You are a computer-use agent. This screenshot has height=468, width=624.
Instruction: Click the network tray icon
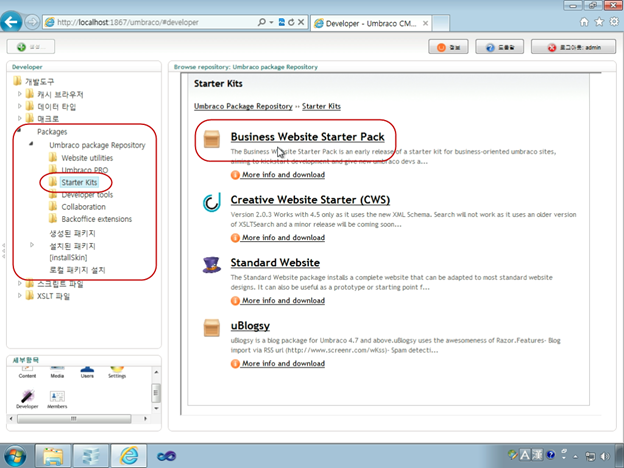click(x=590, y=456)
